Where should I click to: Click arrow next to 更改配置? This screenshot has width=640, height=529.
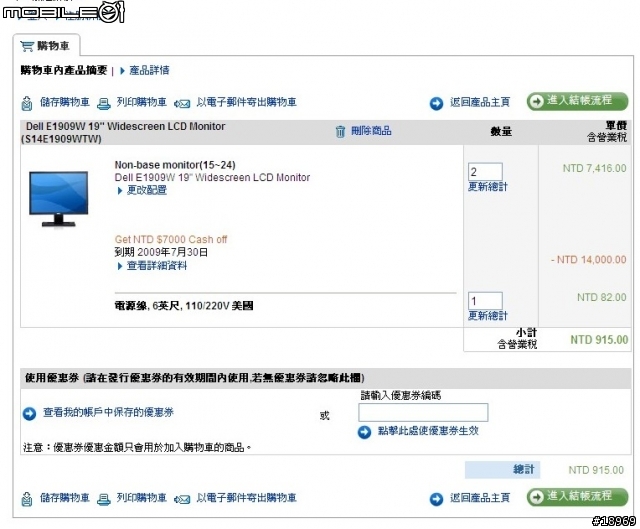120,191
